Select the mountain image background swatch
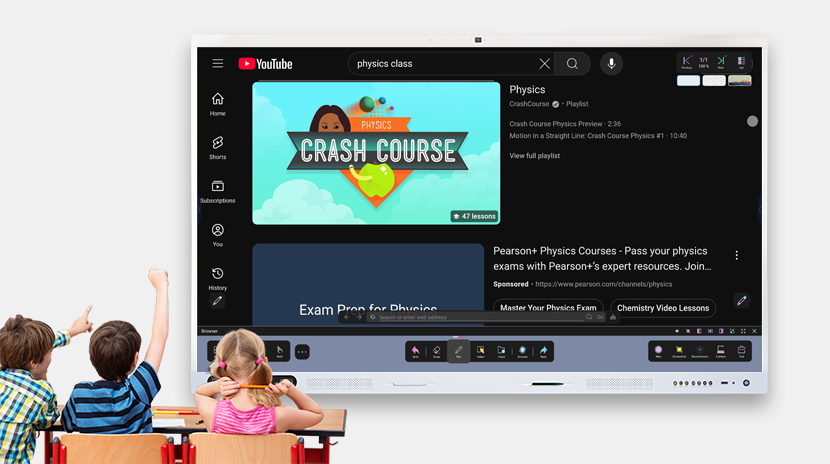This screenshot has width=830, height=464. [739, 80]
